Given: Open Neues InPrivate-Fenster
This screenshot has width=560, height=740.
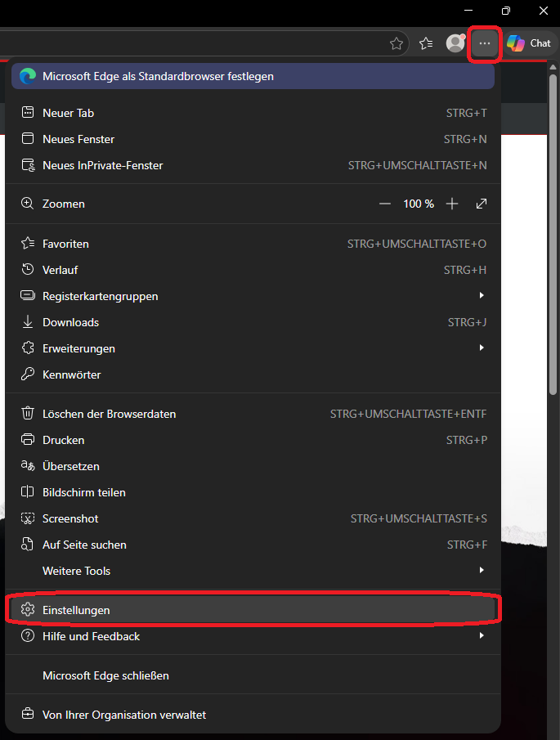Looking at the screenshot, I should coord(253,165).
